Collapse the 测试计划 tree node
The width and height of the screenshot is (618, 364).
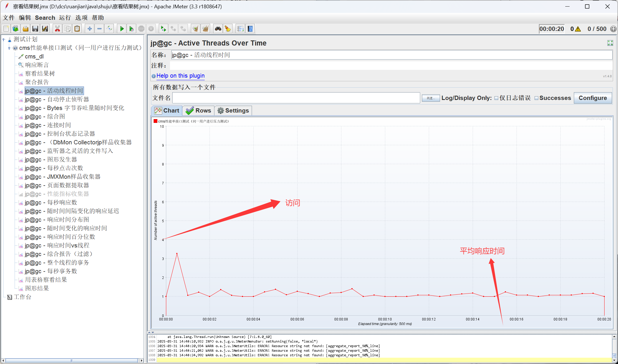click(x=4, y=40)
